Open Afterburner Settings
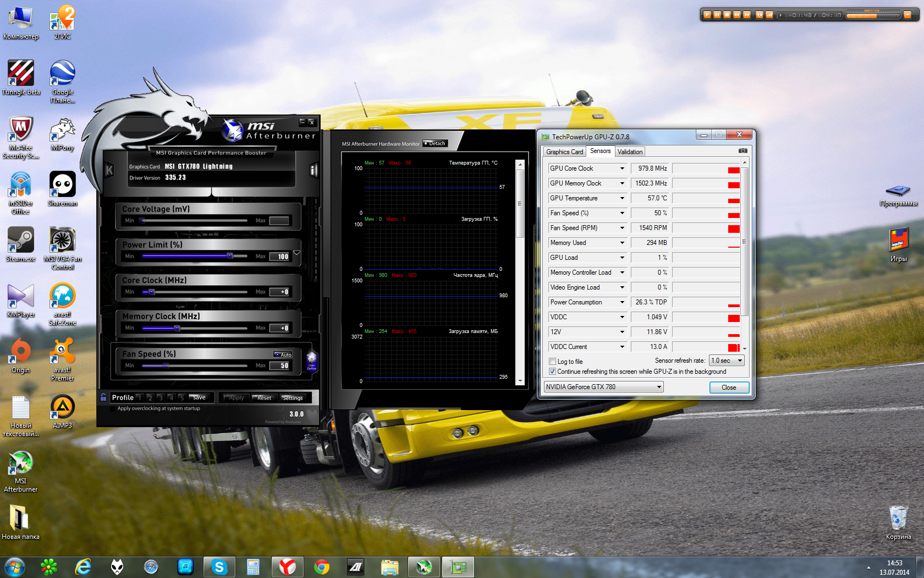Screen dimensions: 924x578 tap(293, 397)
